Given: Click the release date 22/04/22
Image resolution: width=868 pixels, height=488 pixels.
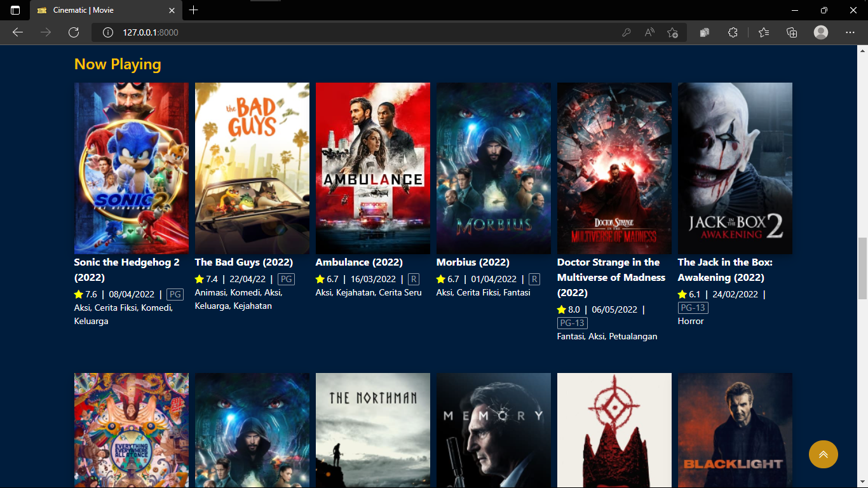Looking at the screenshot, I should 248,279.
